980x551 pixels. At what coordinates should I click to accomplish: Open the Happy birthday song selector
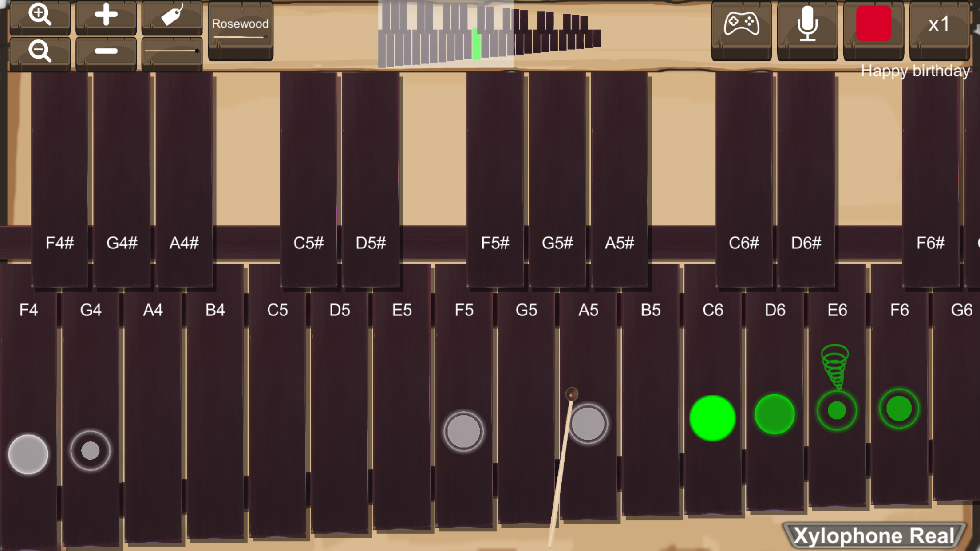[x=915, y=71]
